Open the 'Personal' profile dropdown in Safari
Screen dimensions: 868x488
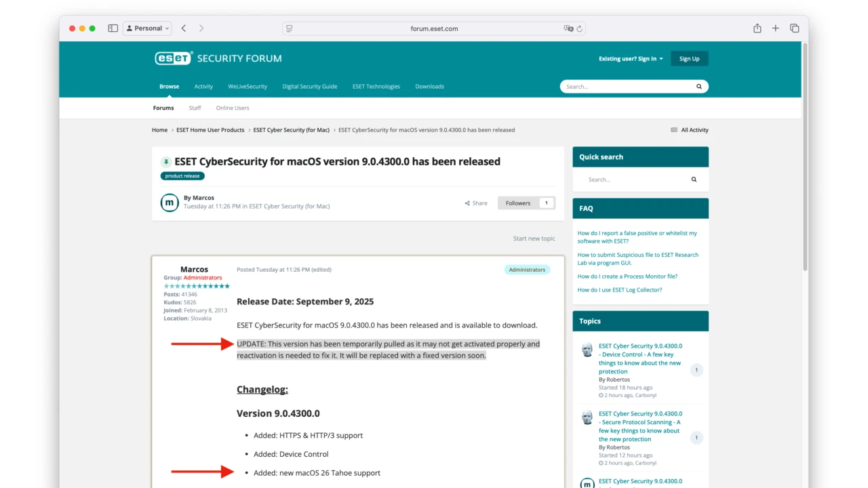146,28
